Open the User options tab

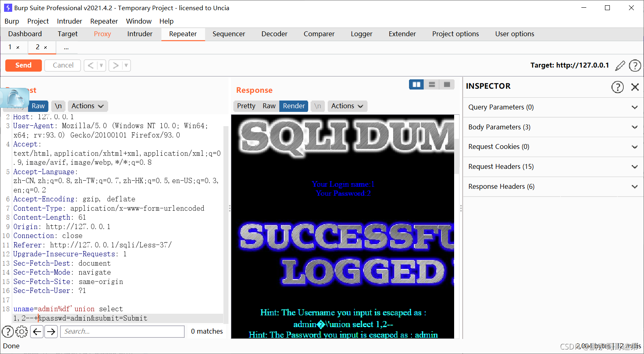515,34
